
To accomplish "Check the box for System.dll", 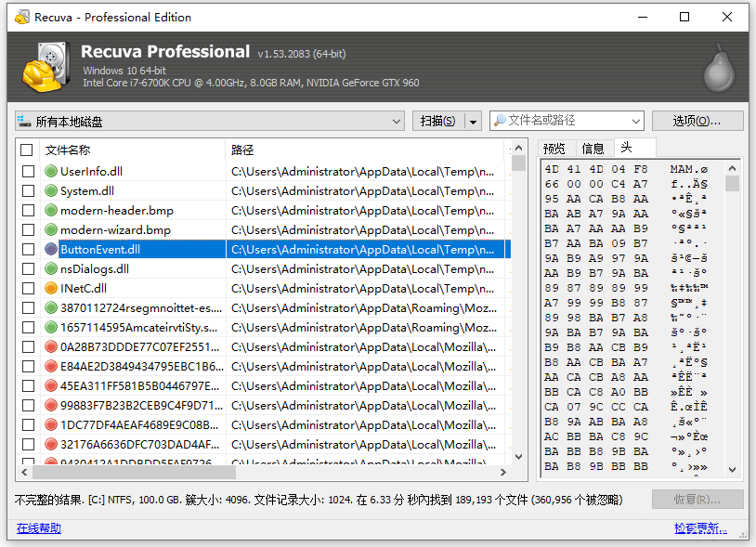I will [x=27, y=190].
